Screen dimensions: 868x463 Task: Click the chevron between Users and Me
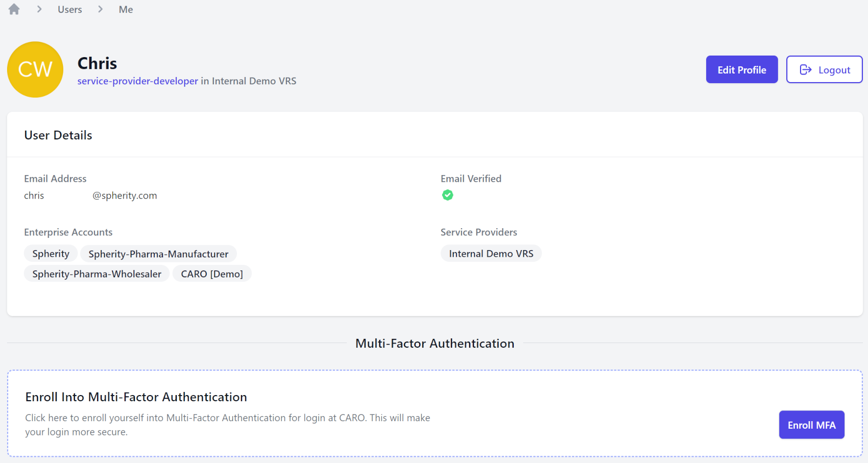point(100,9)
